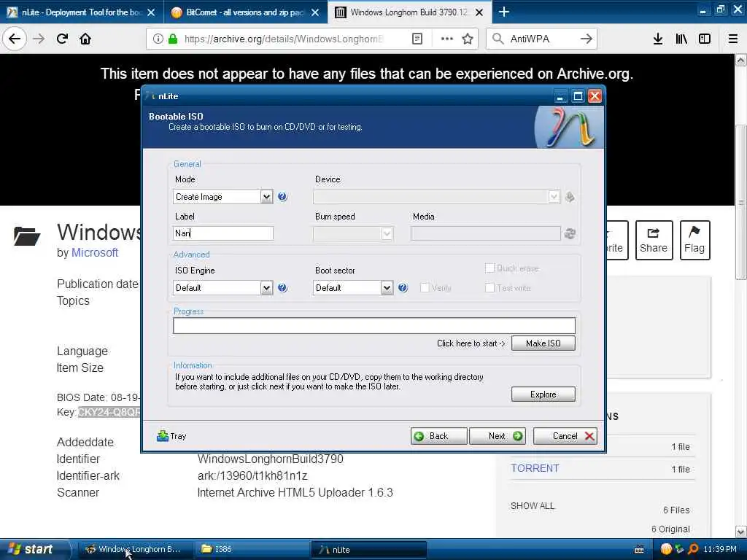This screenshot has width=747, height=560.
Task: Cancel the nLite wizard
Action: click(565, 436)
